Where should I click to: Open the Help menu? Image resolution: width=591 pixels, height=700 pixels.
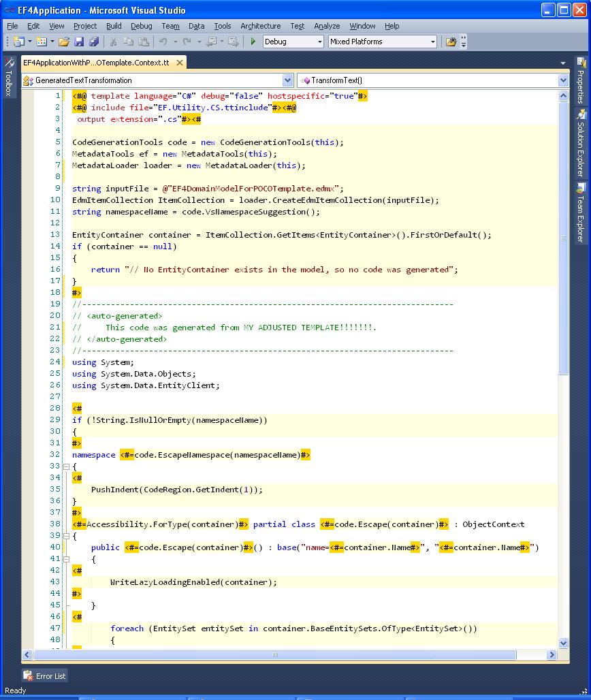tap(392, 26)
